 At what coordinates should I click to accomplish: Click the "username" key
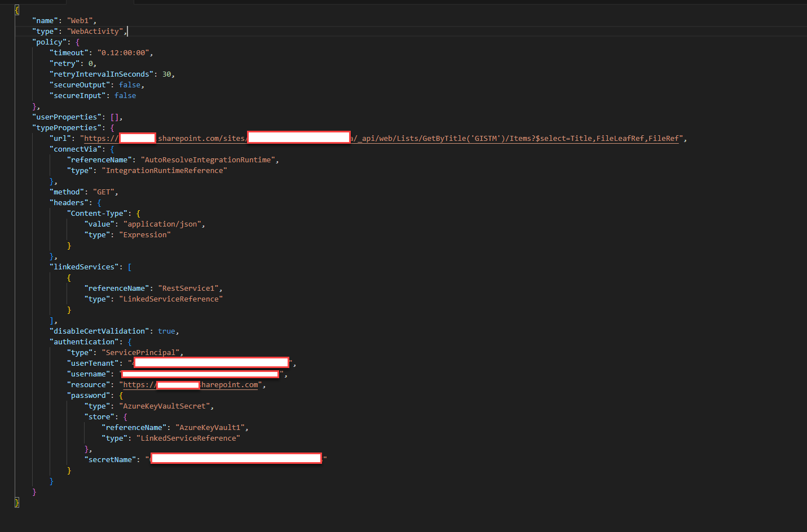(x=88, y=374)
